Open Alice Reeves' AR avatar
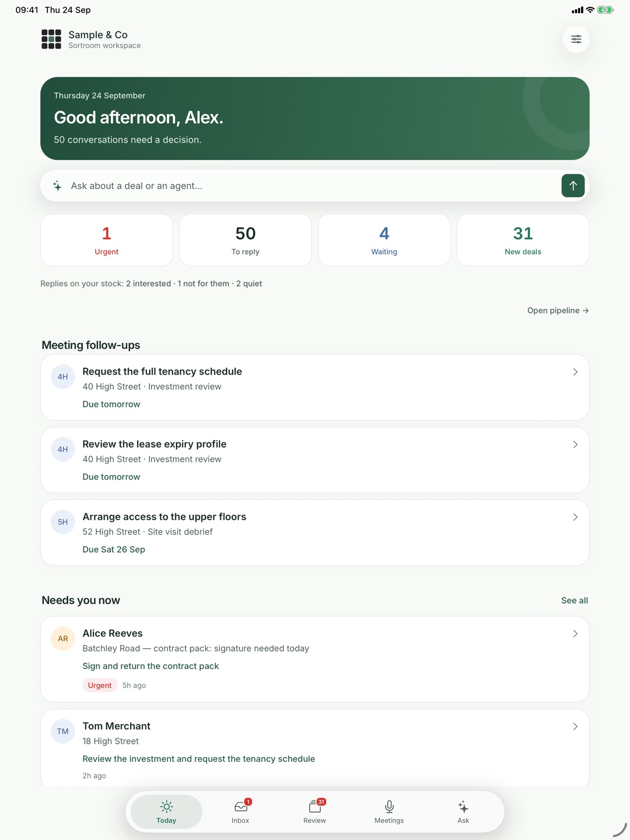This screenshot has height=840, width=630. (63, 638)
